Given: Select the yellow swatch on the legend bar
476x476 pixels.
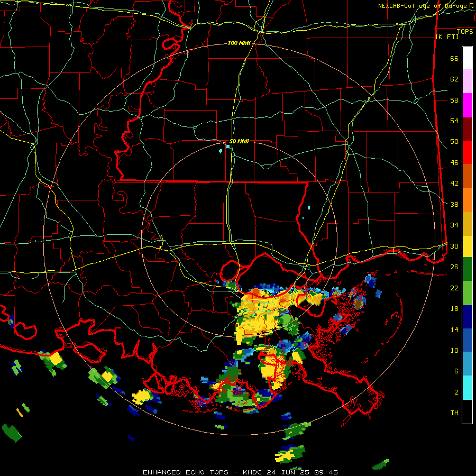Looking at the screenshot, I should [467, 246].
